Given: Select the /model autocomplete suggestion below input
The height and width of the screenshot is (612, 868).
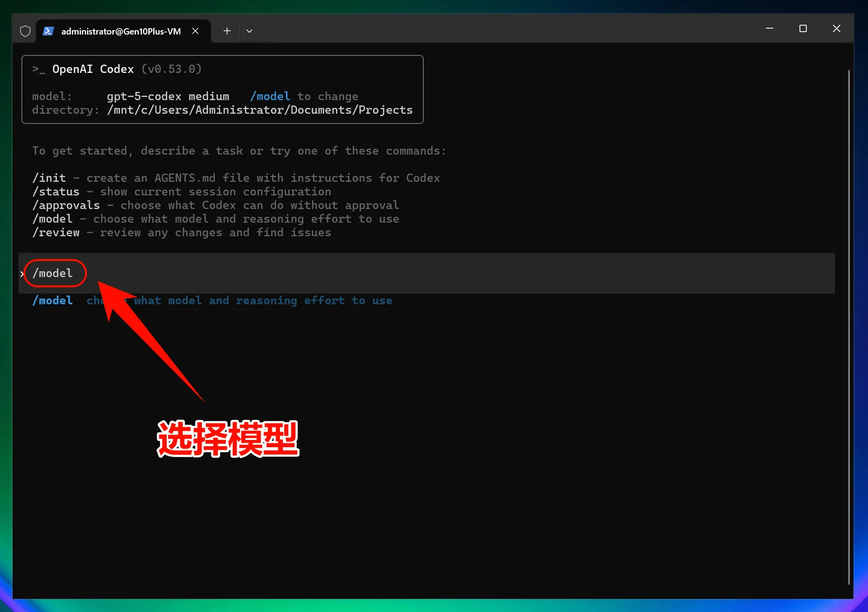Looking at the screenshot, I should pos(52,300).
